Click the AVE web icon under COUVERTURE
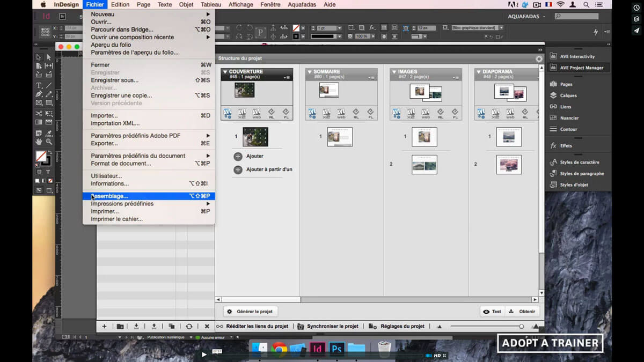 click(x=257, y=113)
